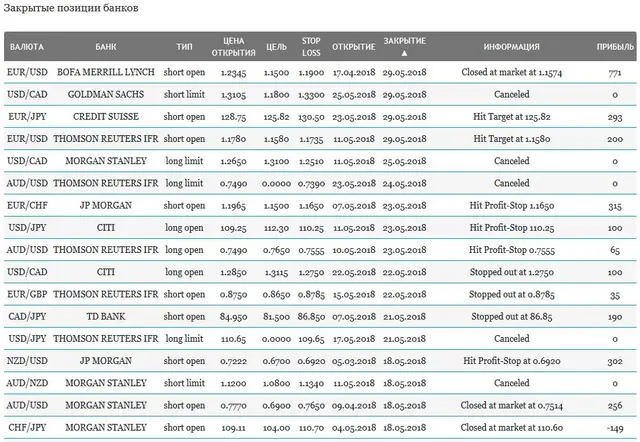Click opening price 1.2345
This screenshot has width=640, height=442.
pyautogui.click(x=233, y=73)
